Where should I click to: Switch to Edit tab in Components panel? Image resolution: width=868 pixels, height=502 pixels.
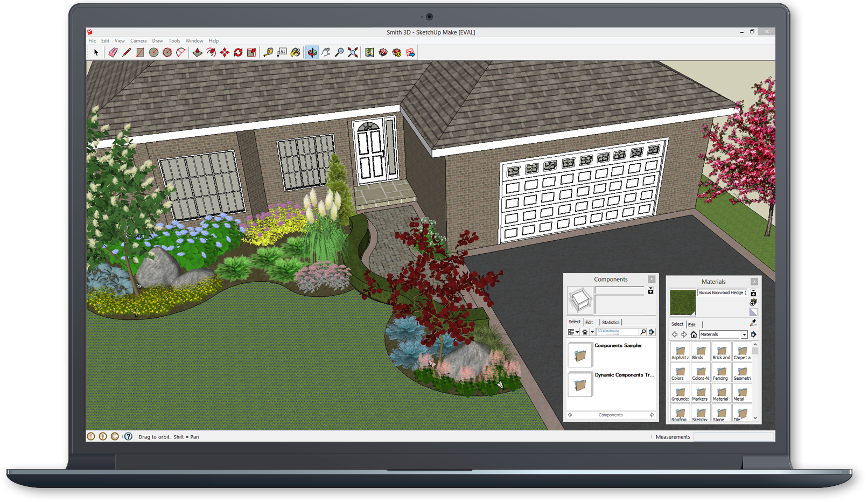coord(589,322)
